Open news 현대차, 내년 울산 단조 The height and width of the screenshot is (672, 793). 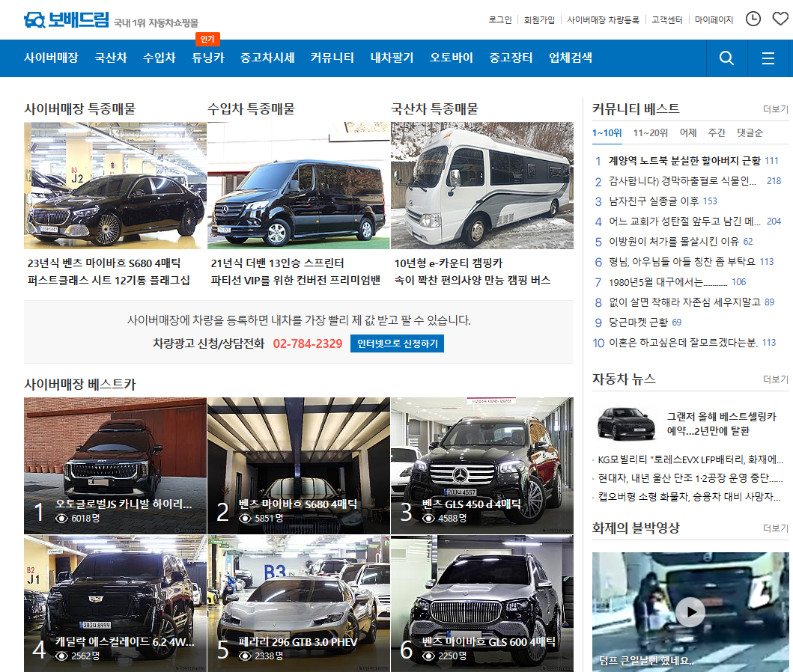tap(690, 478)
